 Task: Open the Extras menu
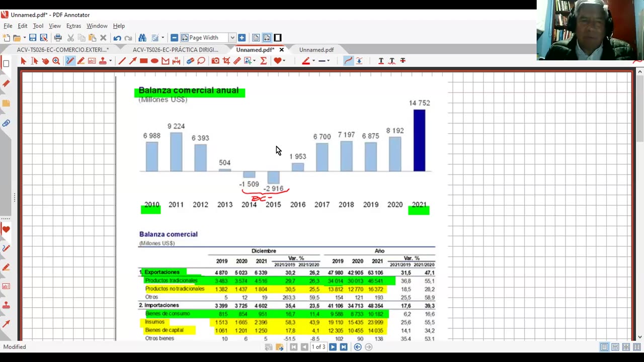point(73,26)
